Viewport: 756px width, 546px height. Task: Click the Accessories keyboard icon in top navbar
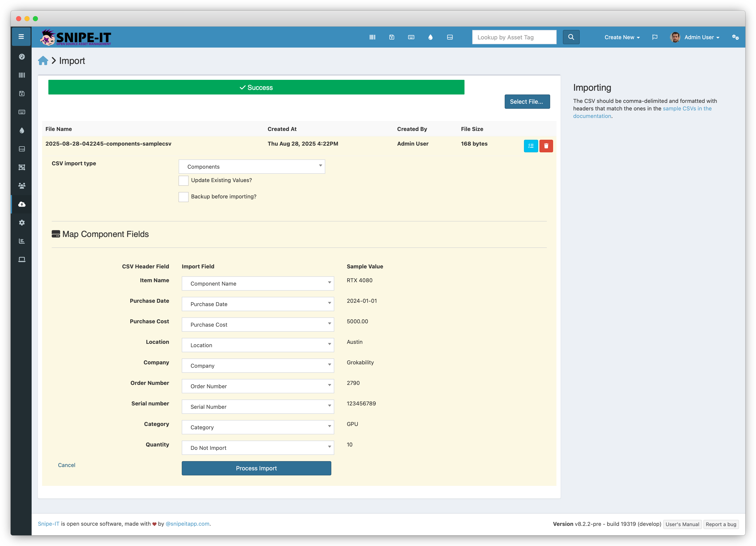coord(411,37)
